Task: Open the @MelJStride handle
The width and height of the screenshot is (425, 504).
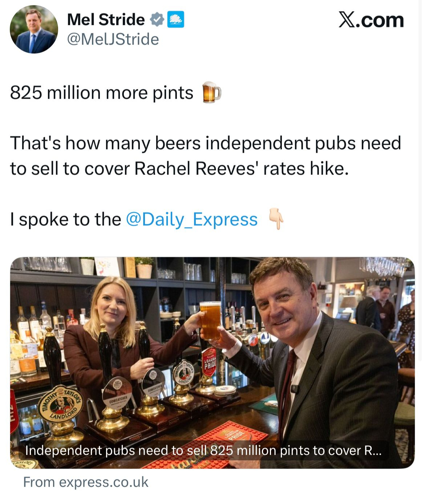Action: pyautogui.click(x=113, y=39)
